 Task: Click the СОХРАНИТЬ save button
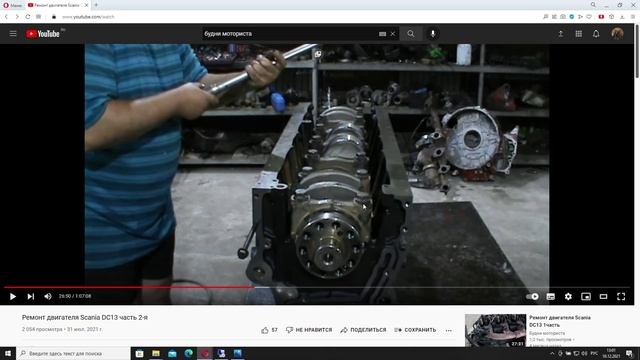(415, 330)
